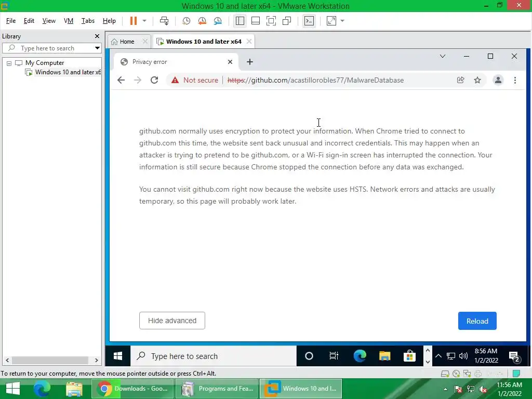Toggle the library sidebar view icon

[240, 21]
